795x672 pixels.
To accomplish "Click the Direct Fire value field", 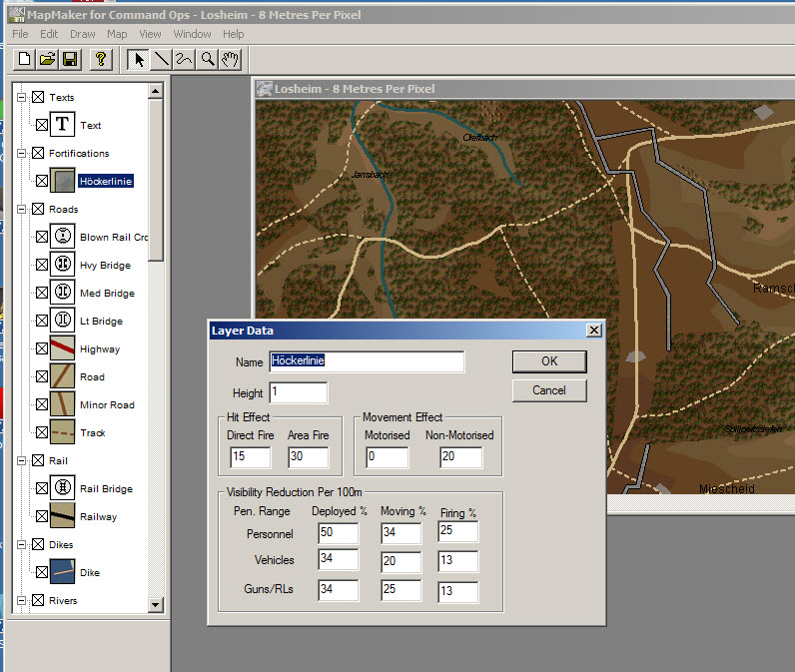I will point(249,457).
